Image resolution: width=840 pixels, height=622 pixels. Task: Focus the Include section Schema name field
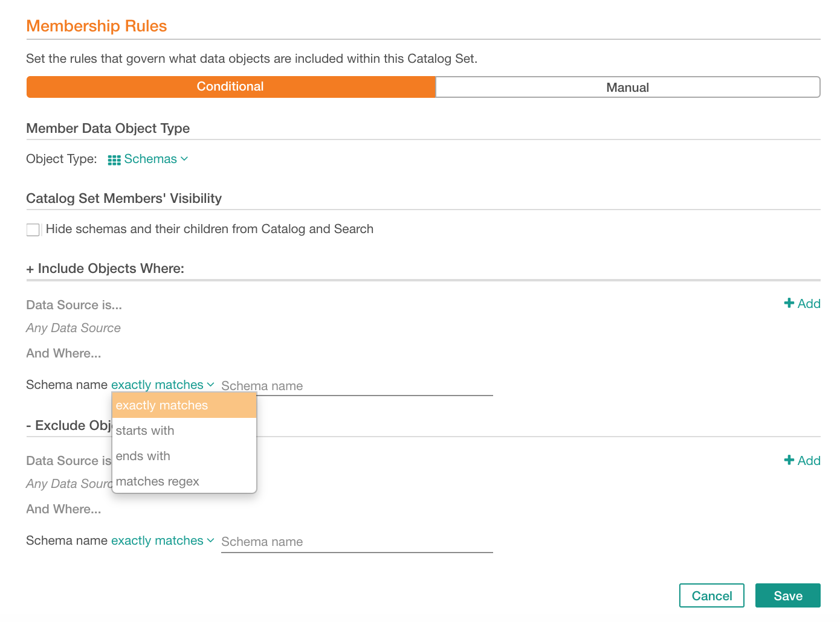357,386
